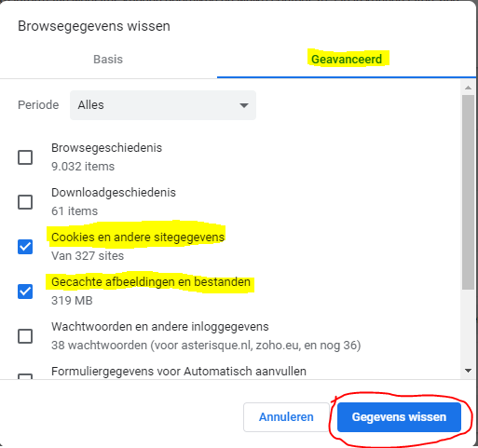
Task: Click the Wachtwoorden en andere inloggegevens label
Action: tap(160, 327)
